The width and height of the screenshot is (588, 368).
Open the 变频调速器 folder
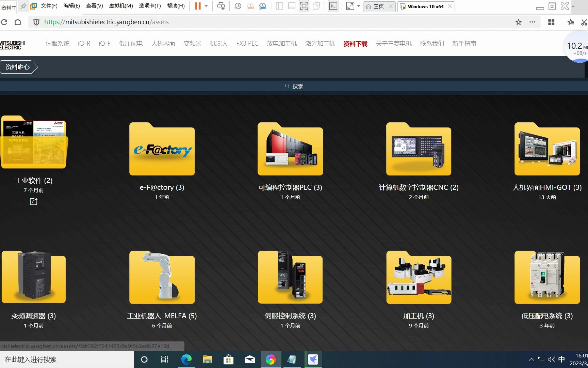pyautogui.click(x=34, y=277)
